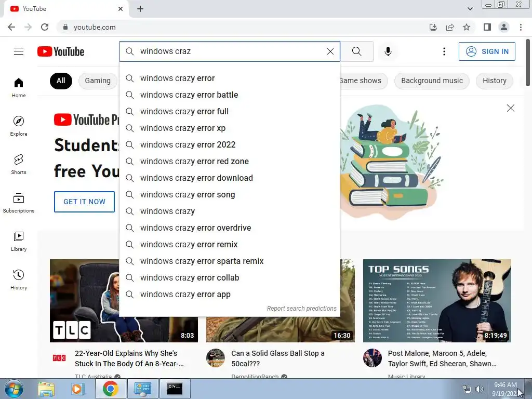Viewport: 532px width, 399px height.
Task: Click the SIGN IN button
Action: coord(487,51)
